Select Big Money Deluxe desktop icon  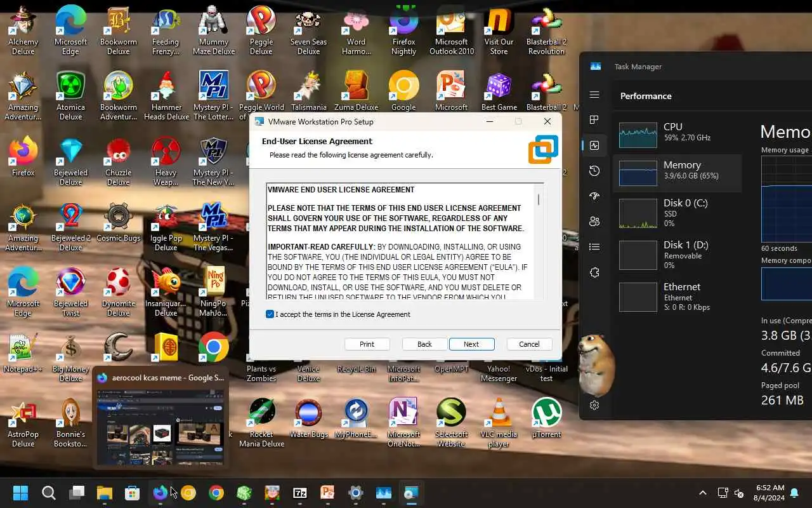click(x=70, y=358)
